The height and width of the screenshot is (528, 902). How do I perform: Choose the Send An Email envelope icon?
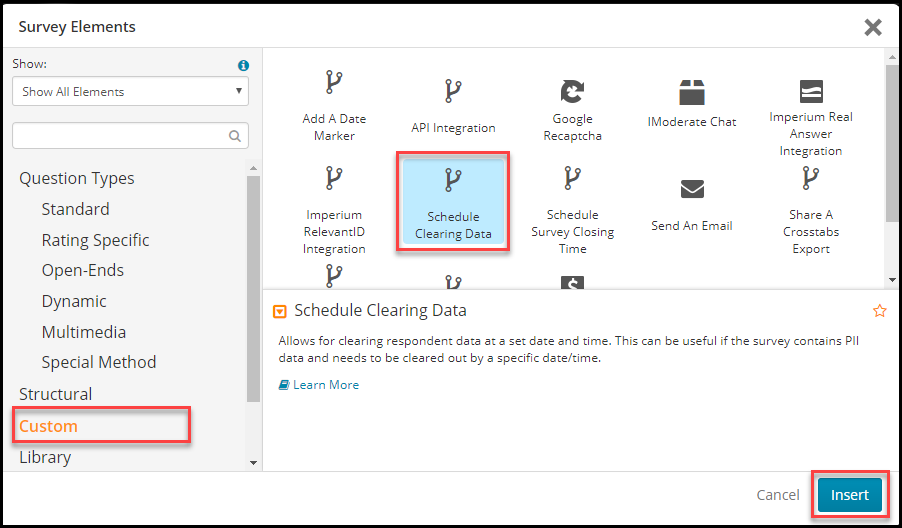click(692, 189)
